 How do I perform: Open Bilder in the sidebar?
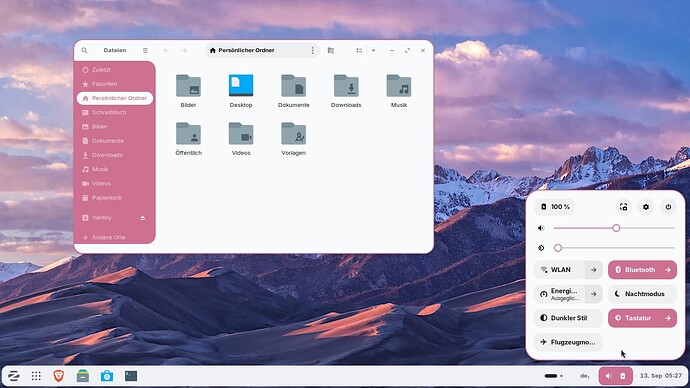[x=114, y=126]
